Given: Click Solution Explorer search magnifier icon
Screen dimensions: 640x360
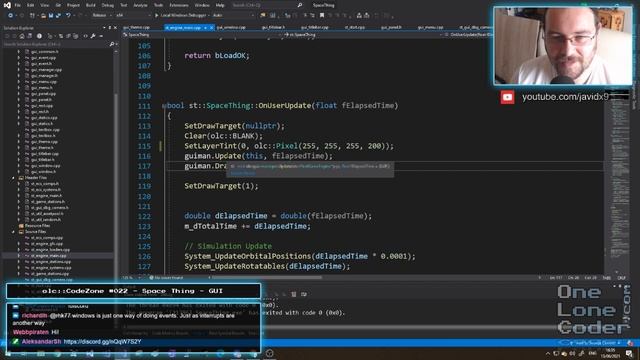Looking at the screenshot, I should pyautogui.click(x=111, y=44).
